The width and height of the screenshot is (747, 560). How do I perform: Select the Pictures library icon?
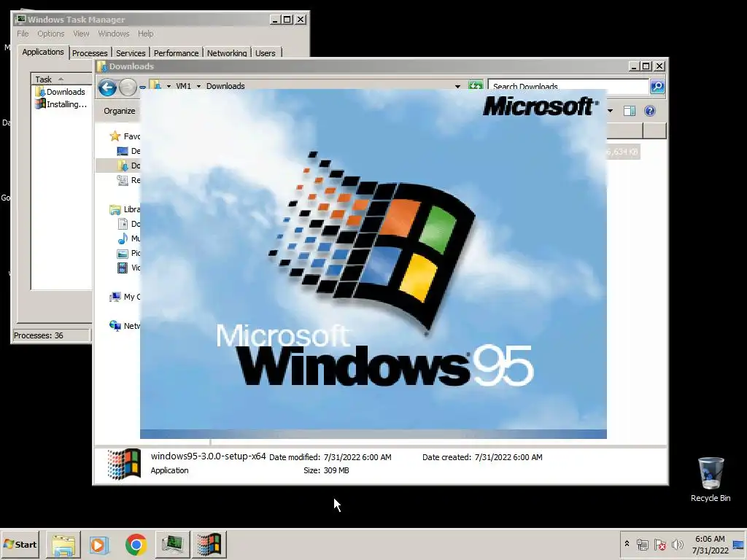pyautogui.click(x=123, y=253)
